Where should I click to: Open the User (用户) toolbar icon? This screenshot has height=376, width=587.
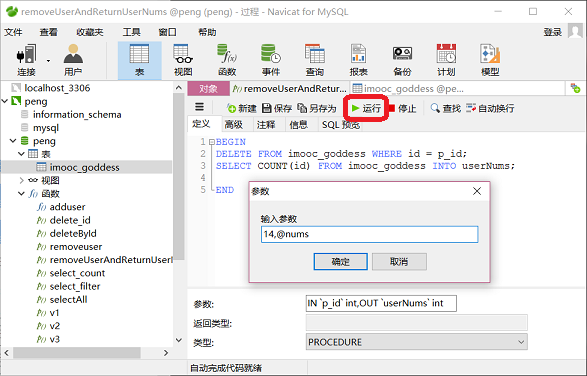click(x=73, y=60)
